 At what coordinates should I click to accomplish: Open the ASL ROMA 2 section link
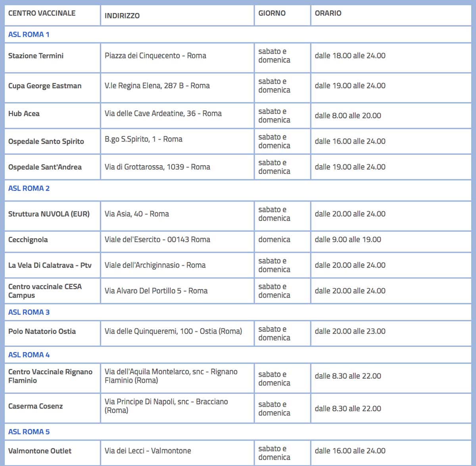[x=29, y=189]
